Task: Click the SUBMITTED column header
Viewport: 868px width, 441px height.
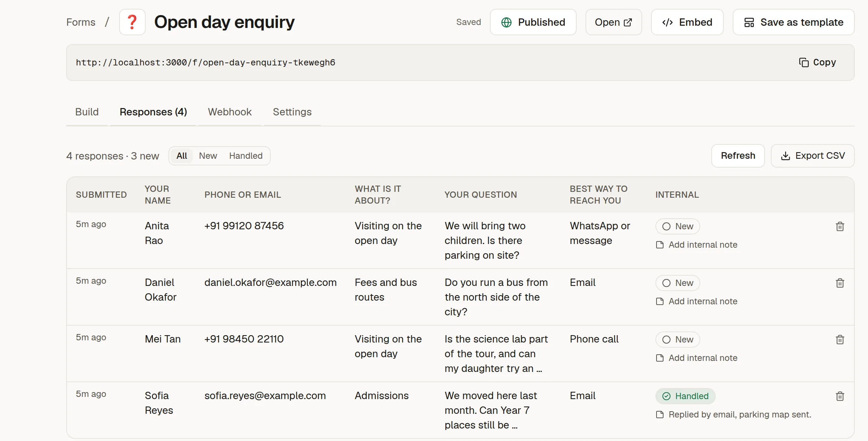Action: coord(101,195)
